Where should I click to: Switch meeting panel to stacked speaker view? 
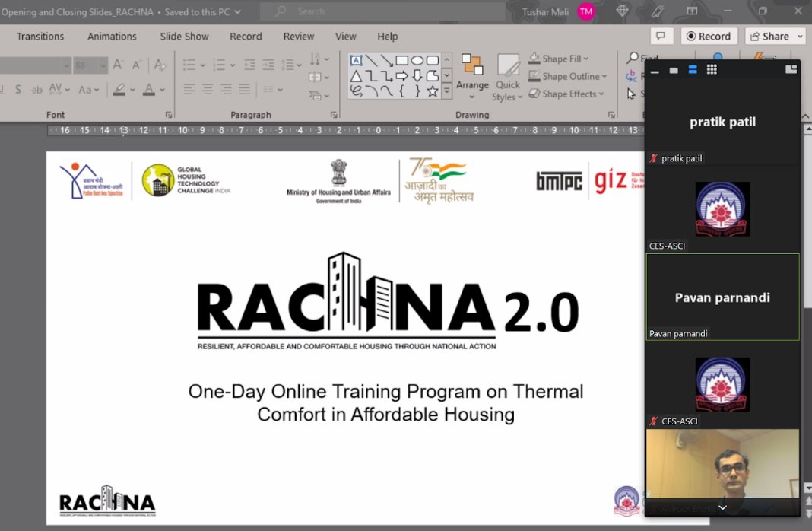(693, 69)
